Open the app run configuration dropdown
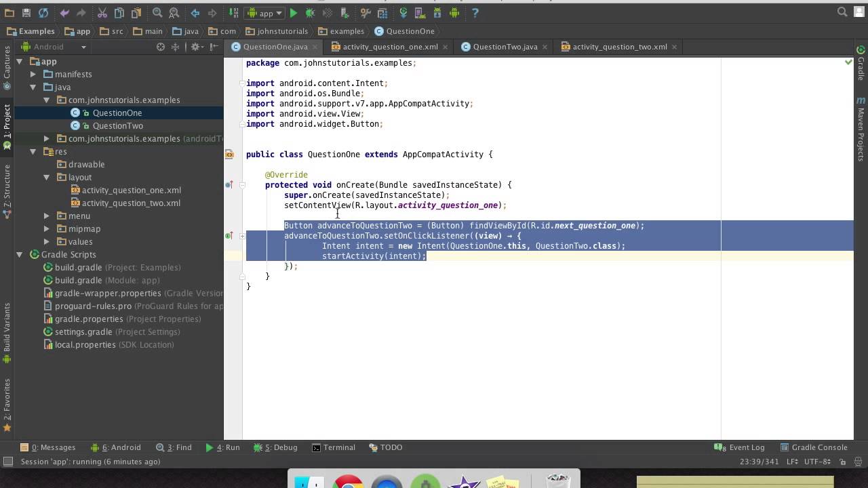Image resolution: width=868 pixels, height=488 pixels. pos(265,13)
